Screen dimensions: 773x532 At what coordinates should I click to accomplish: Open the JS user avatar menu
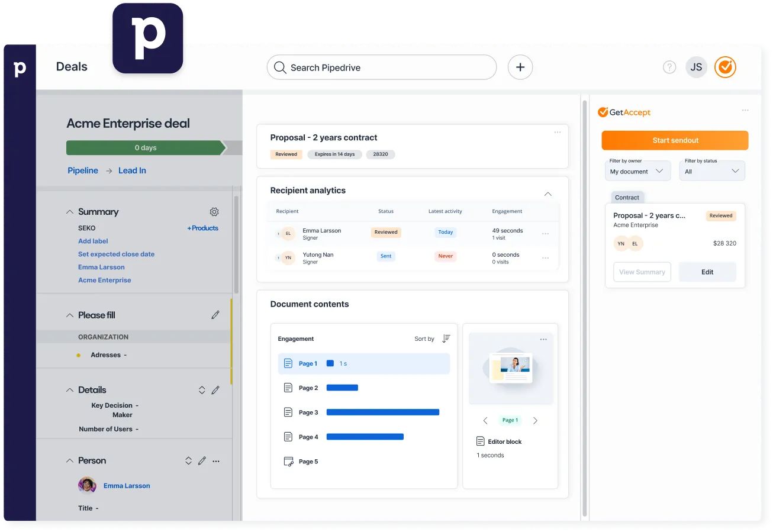pos(697,67)
